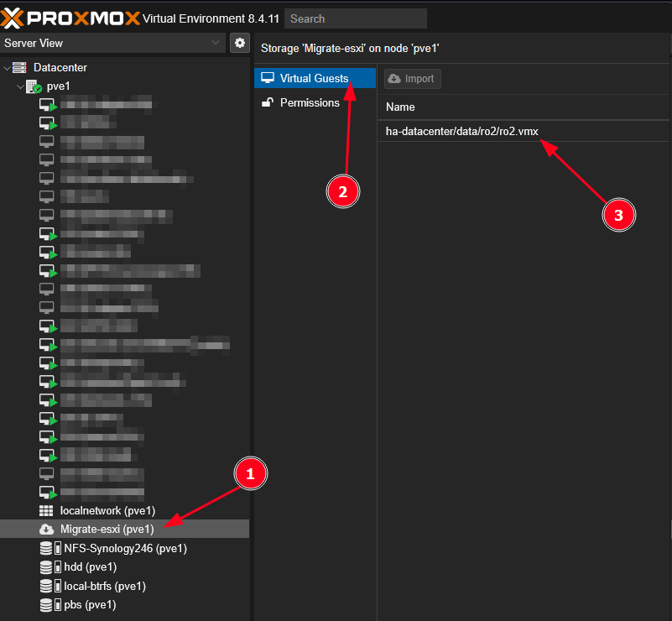Click the local-btrfs storage icon
The width and height of the screenshot is (672, 621).
[x=50, y=586]
